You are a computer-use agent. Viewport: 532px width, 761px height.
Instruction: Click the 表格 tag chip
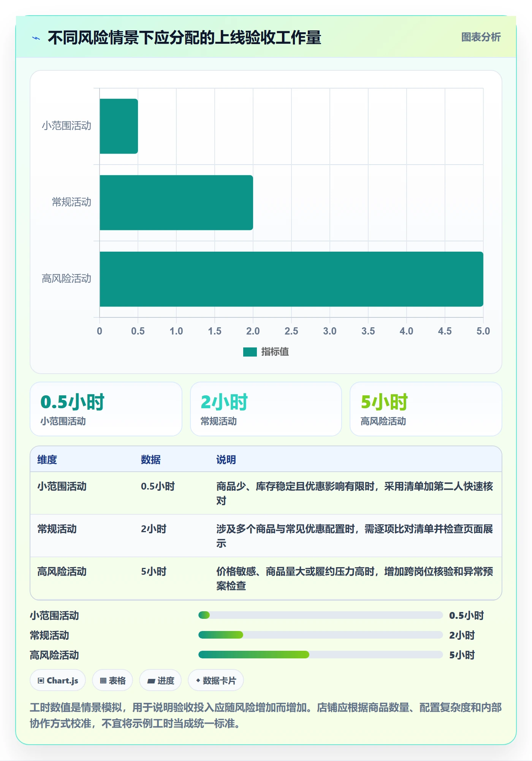tap(112, 680)
